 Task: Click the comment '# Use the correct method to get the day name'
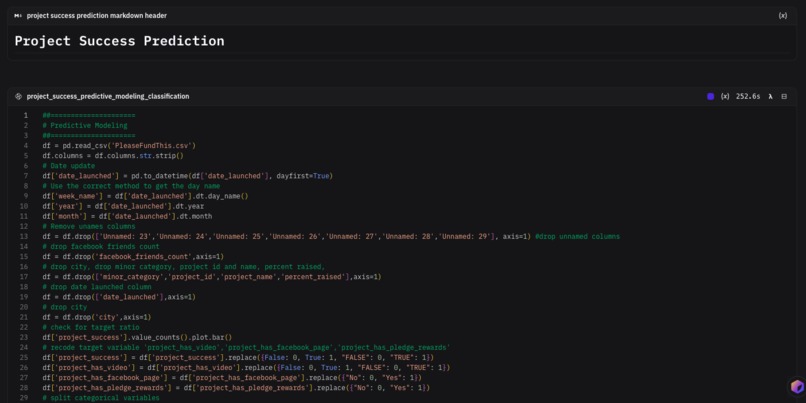click(131, 186)
